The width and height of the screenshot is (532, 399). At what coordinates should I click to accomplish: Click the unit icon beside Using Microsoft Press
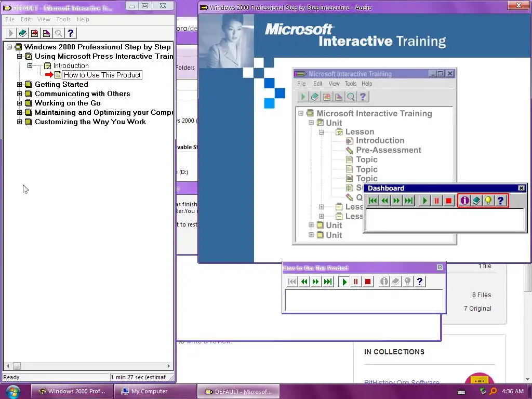pyautogui.click(x=29, y=56)
